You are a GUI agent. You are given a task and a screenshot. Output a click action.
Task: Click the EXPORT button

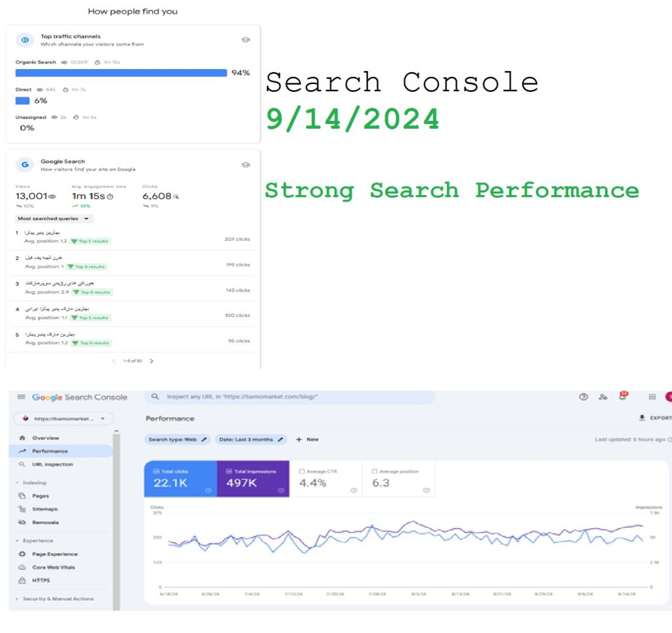656,418
